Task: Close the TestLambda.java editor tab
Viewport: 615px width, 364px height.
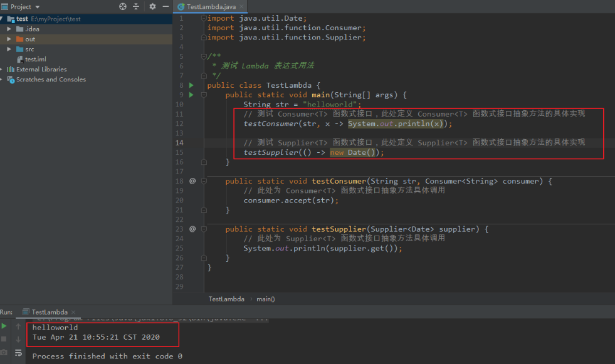Action: point(241,7)
